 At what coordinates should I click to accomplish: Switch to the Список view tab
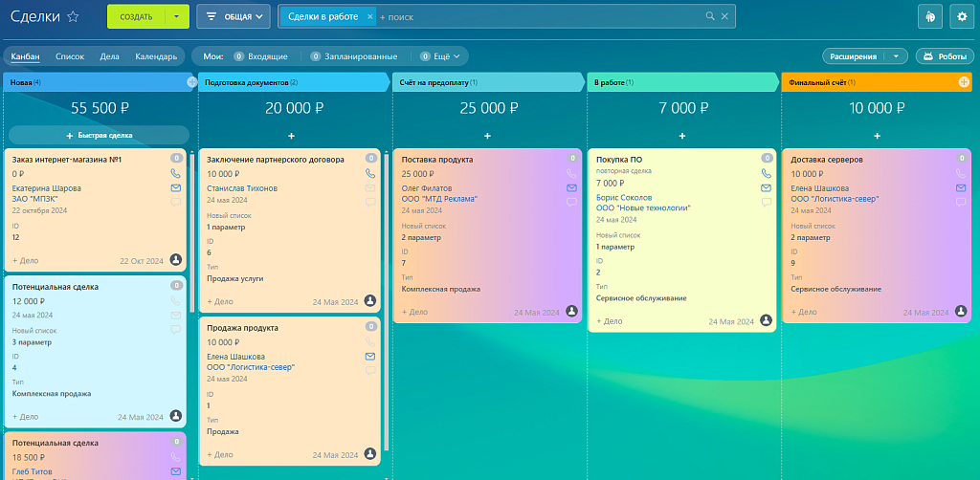(x=70, y=56)
